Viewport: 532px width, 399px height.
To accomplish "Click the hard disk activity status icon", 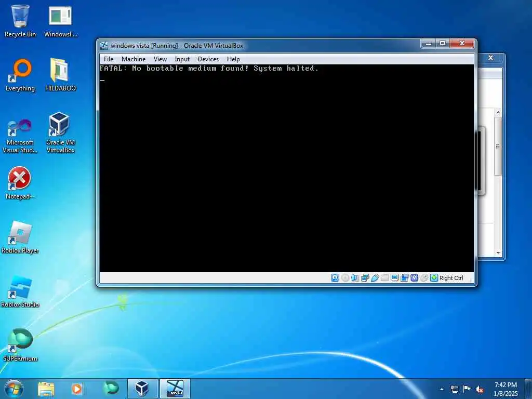I will coord(335,278).
